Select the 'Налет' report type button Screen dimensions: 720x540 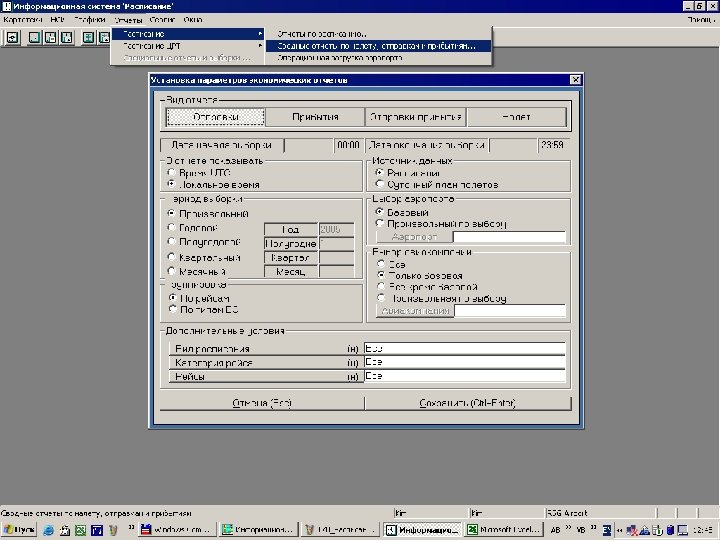517,117
